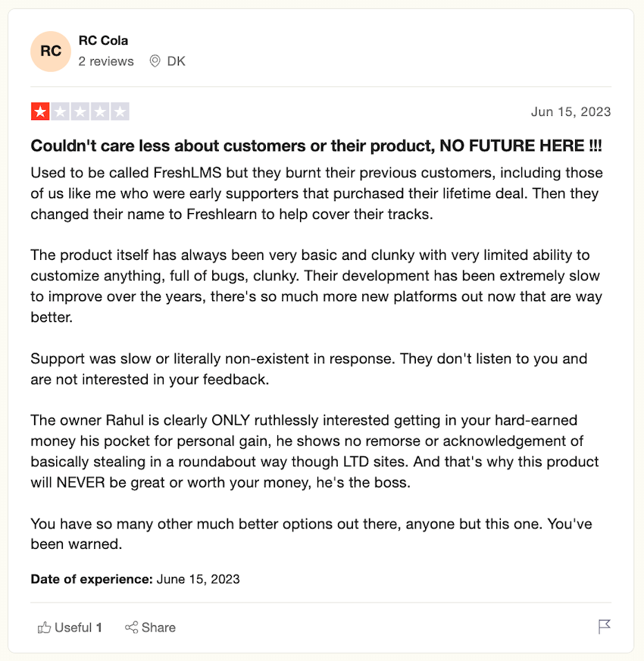This screenshot has width=644, height=661.
Task: Open the reviewer's profile via RC Cola name
Action: coord(103,40)
